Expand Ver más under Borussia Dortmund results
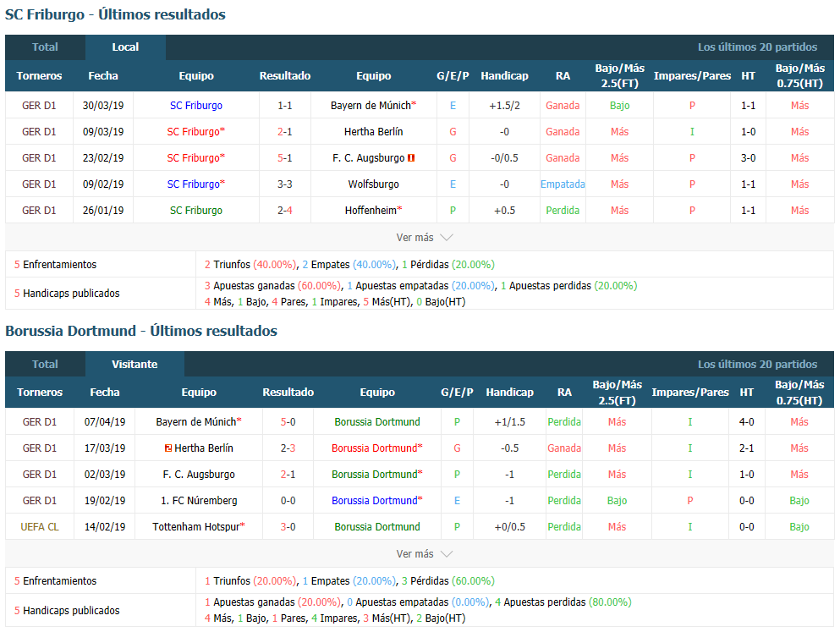The height and width of the screenshot is (632, 840). click(x=425, y=554)
